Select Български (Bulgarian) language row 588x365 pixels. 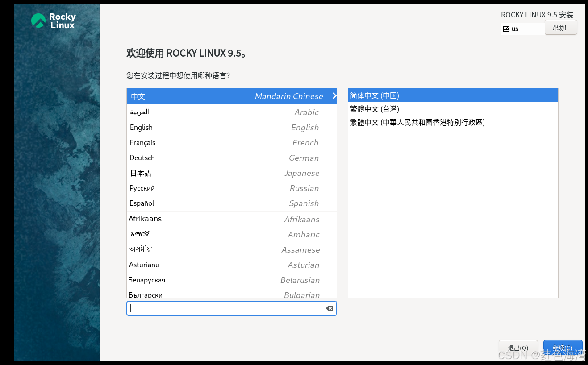pyautogui.click(x=231, y=293)
